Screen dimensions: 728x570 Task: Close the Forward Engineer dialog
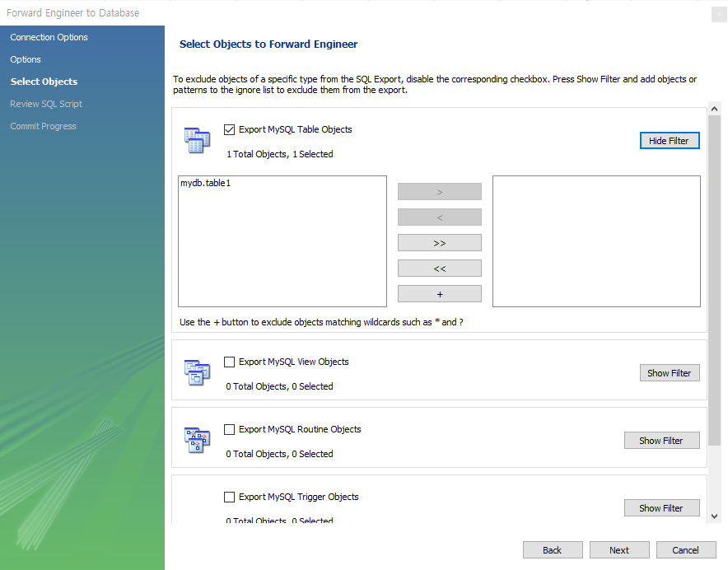pyautogui.click(x=719, y=14)
